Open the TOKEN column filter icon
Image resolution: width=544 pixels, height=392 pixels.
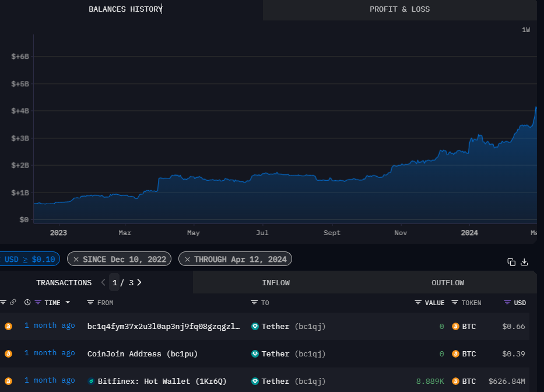click(x=455, y=303)
